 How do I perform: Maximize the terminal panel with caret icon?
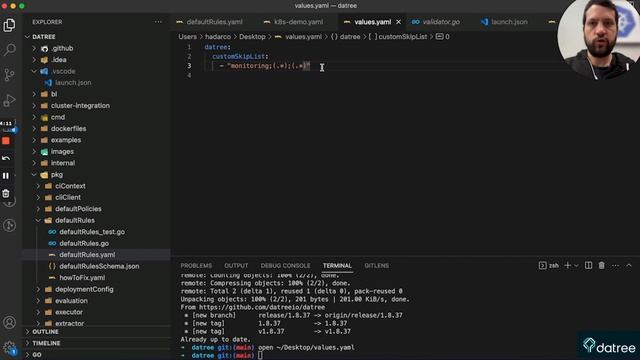(x=629, y=266)
